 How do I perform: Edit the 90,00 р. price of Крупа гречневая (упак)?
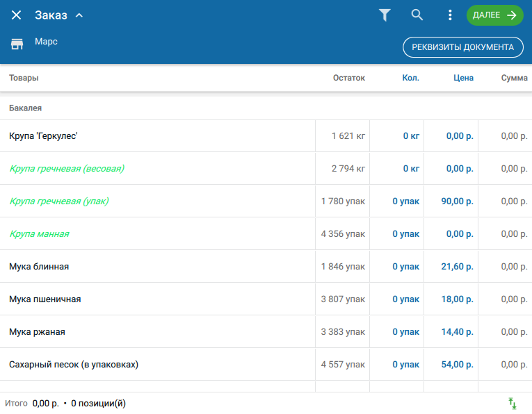(x=451, y=201)
